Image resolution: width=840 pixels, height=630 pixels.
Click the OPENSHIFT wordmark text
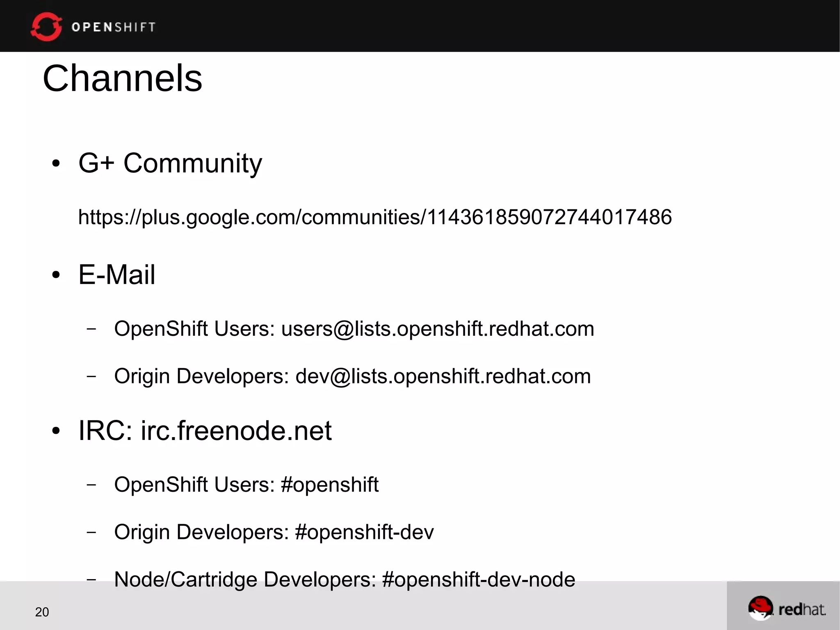pos(114,27)
